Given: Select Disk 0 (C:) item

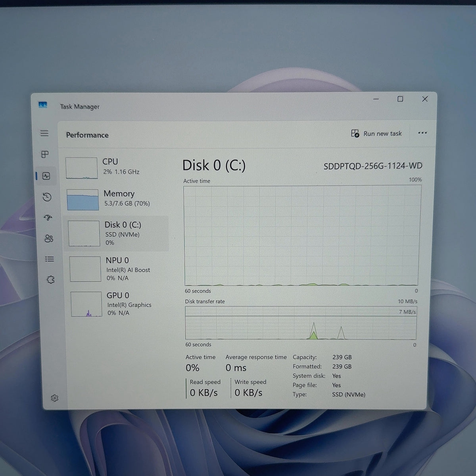Looking at the screenshot, I should click(x=117, y=234).
